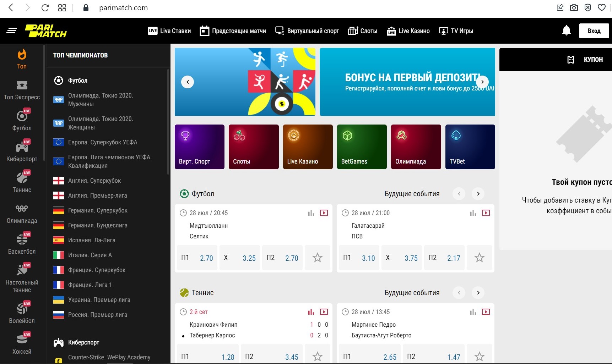Viewport: 612px width, 364px height.
Task: Open the BetGames tile
Action: [x=362, y=147]
